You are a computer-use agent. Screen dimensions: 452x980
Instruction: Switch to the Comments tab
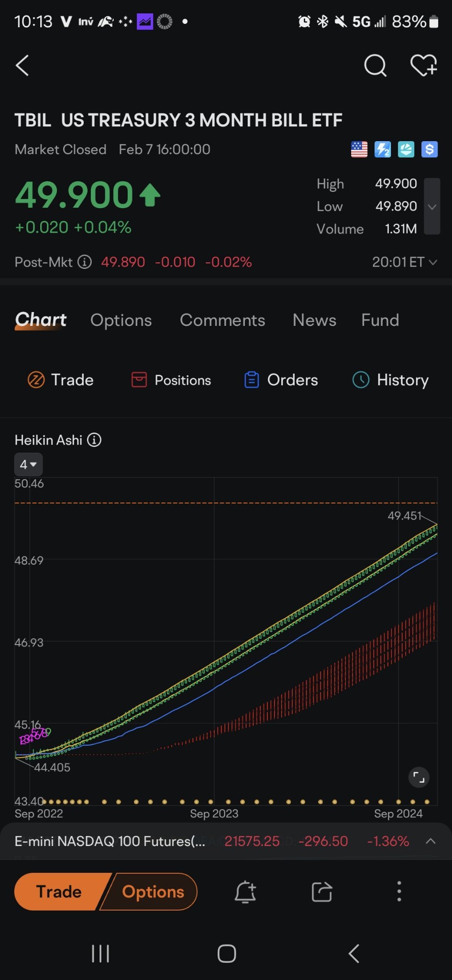(222, 320)
